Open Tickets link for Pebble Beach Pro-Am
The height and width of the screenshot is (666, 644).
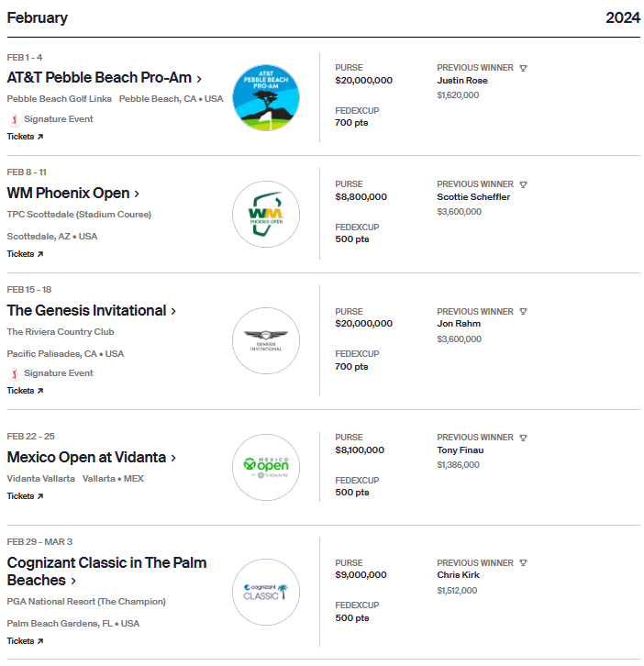pos(25,137)
